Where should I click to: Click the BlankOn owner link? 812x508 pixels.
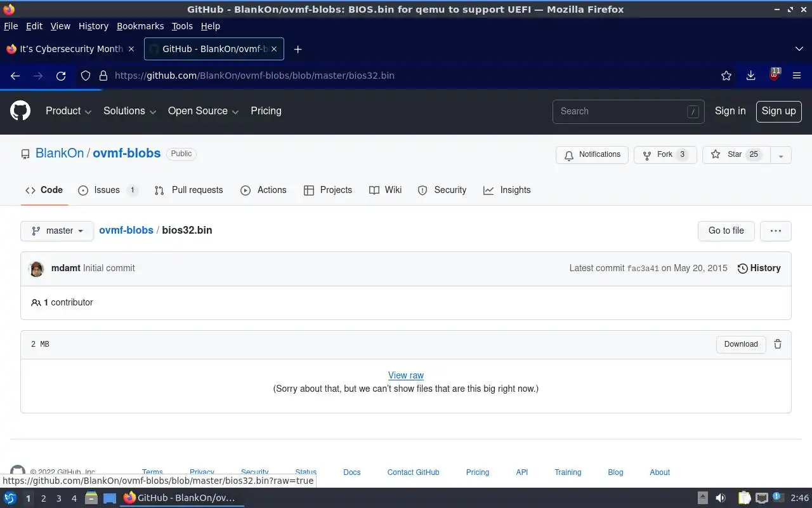pos(60,154)
